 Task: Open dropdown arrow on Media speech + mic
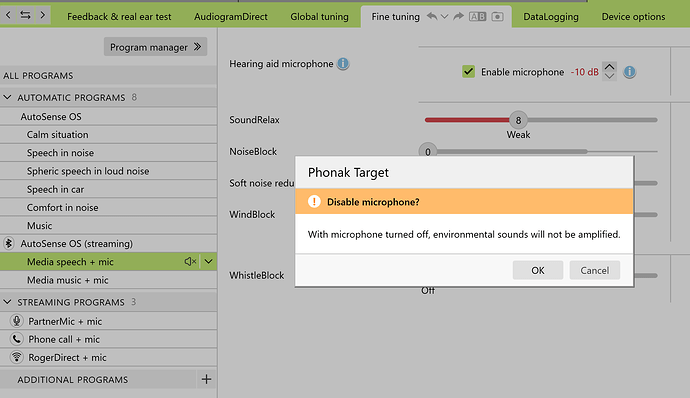[x=209, y=262]
